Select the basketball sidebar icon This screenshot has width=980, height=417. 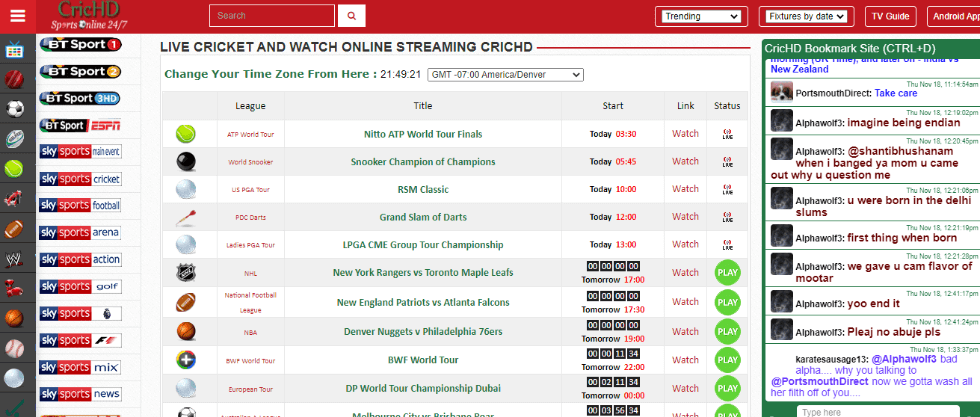click(x=14, y=318)
